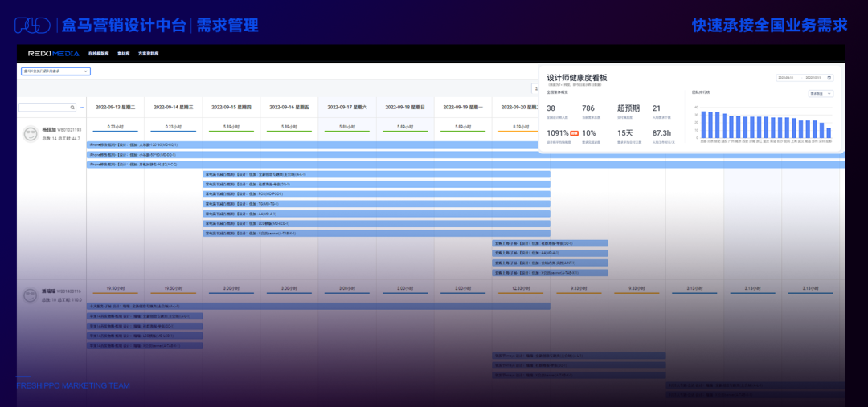This screenshot has width=868, height=407.
Task: Click the task bar ending with (A-L-1) starting 09-15
Action: pyautogui.click(x=376, y=174)
